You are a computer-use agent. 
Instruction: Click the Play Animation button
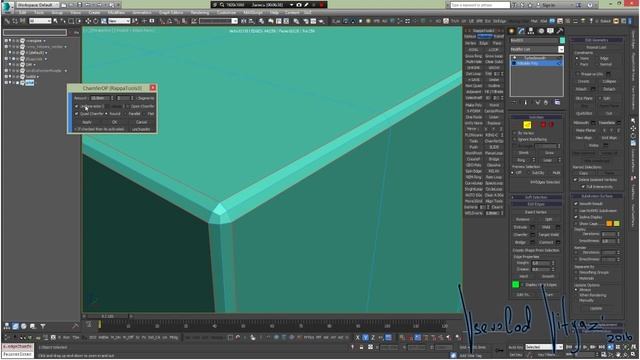(x=585, y=347)
